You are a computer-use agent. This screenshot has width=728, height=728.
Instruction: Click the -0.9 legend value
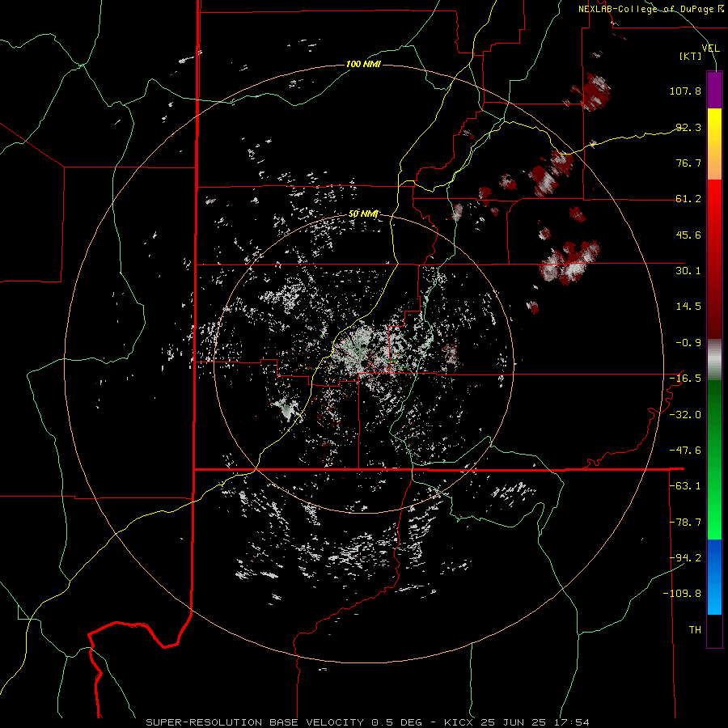(688, 343)
